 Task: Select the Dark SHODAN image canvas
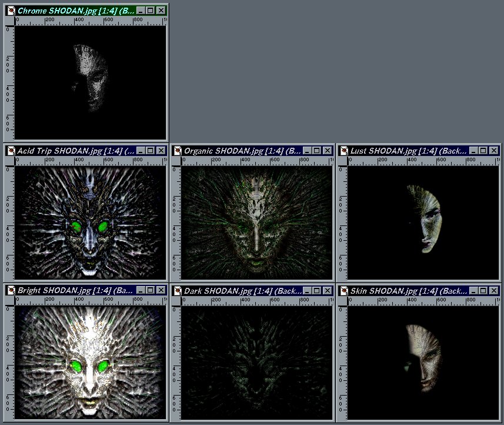point(257,363)
